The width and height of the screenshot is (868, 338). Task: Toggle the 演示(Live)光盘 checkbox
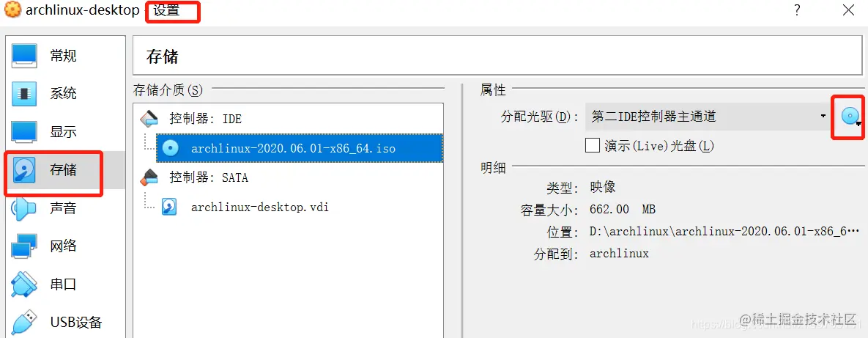pyautogui.click(x=593, y=146)
